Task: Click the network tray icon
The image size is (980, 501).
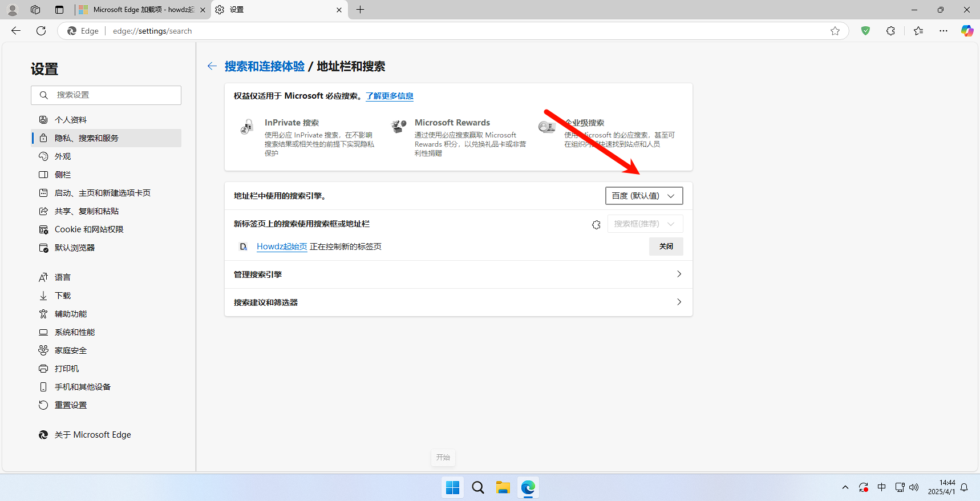Action: [900, 487]
